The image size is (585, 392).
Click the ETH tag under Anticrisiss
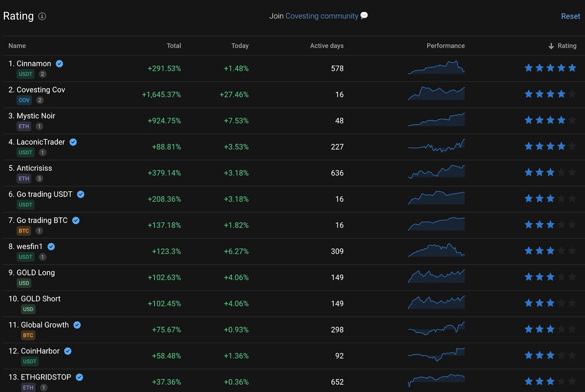24,178
